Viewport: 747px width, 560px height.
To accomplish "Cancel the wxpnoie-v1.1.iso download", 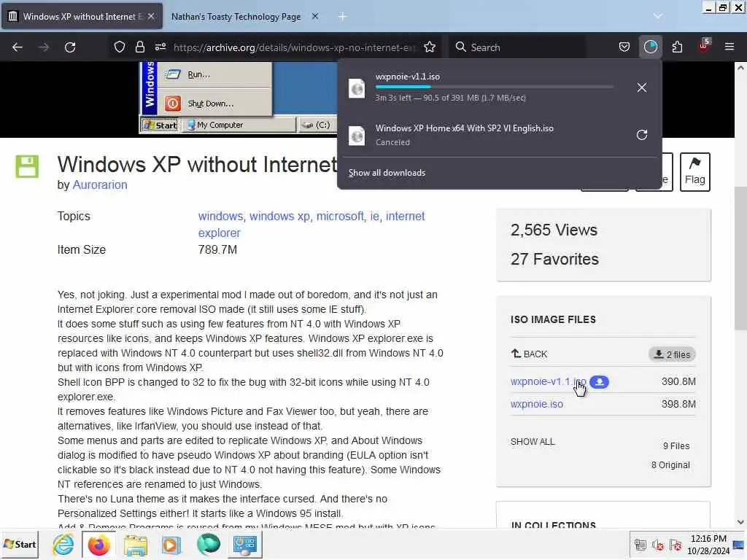I will click(x=642, y=87).
